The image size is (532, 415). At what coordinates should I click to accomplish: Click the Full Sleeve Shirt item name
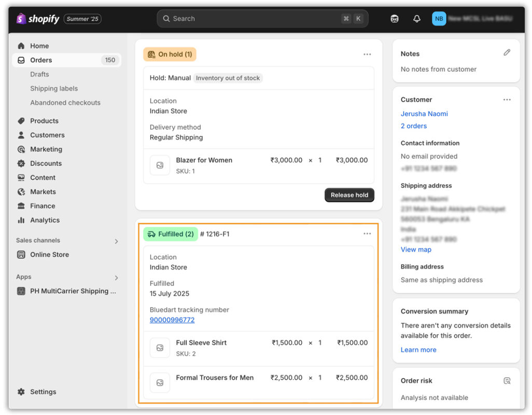[201, 343]
